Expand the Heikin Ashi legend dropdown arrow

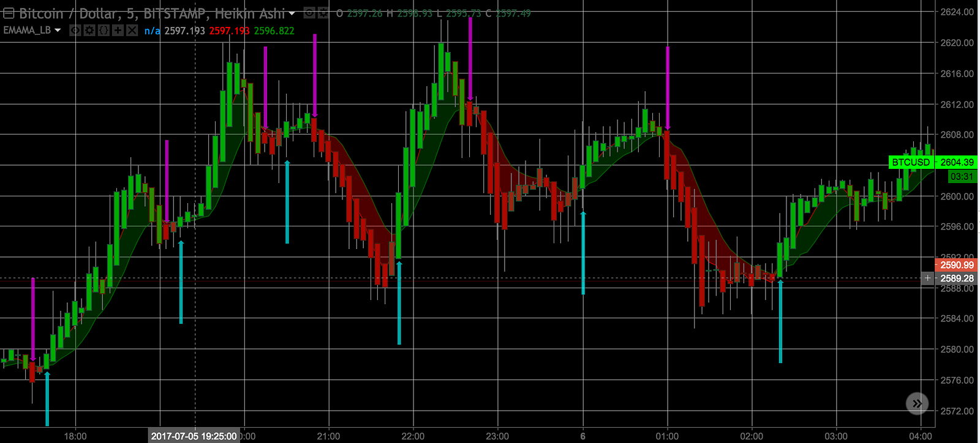(x=292, y=13)
